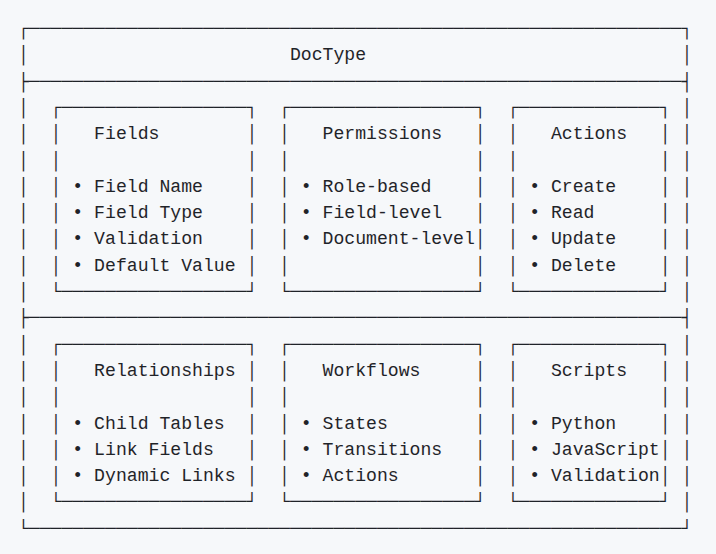
Task: Click the Dynamic Links bullet item
Action: [x=164, y=475]
